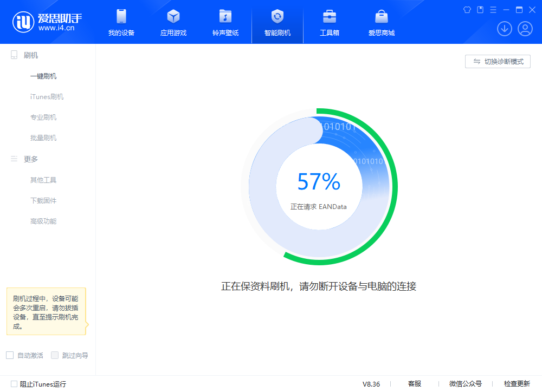Open the theme skin shirt icon
Image resolution: width=542 pixels, height=392 pixels.
(467, 9)
